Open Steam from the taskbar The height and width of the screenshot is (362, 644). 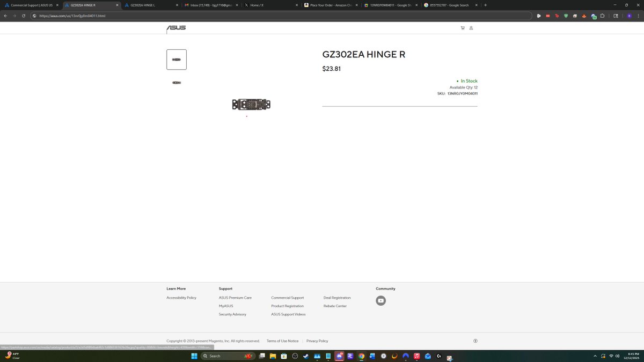tap(306, 356)
